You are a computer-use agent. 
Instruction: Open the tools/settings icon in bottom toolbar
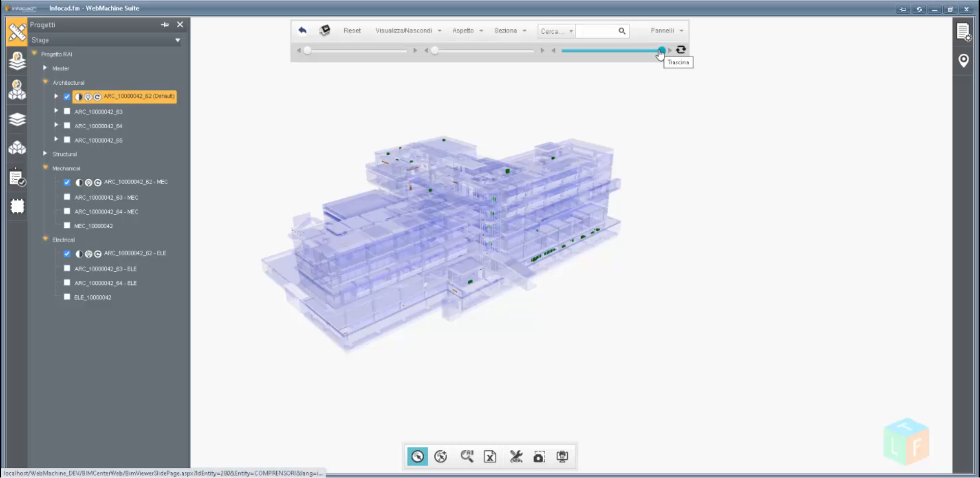pyautogui.click(x=516, y=457)
